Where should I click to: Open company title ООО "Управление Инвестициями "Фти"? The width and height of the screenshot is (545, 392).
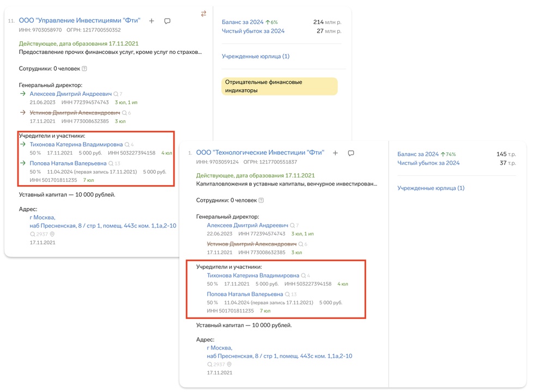pyautogui.click(x=80, y=21)
